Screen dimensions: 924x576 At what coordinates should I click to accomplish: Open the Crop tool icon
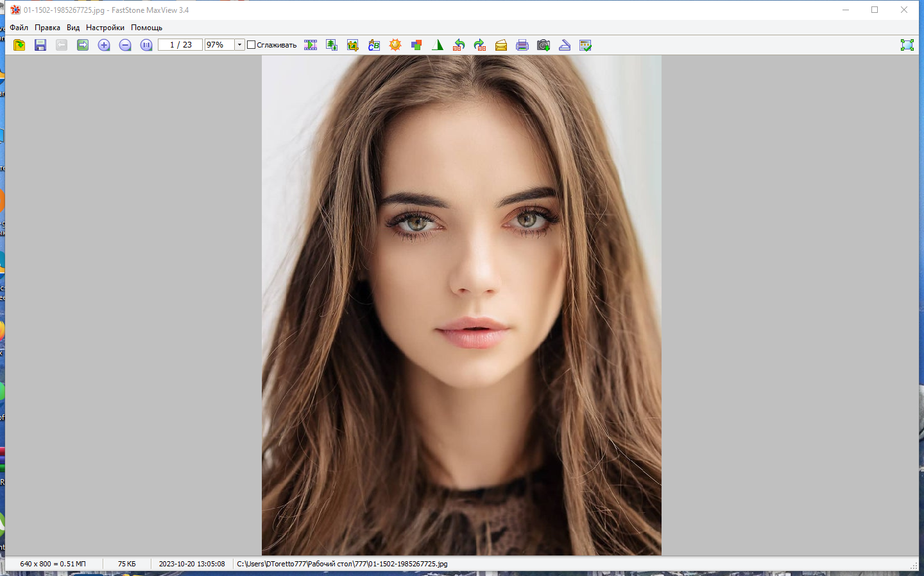click(x=353, y=45)
